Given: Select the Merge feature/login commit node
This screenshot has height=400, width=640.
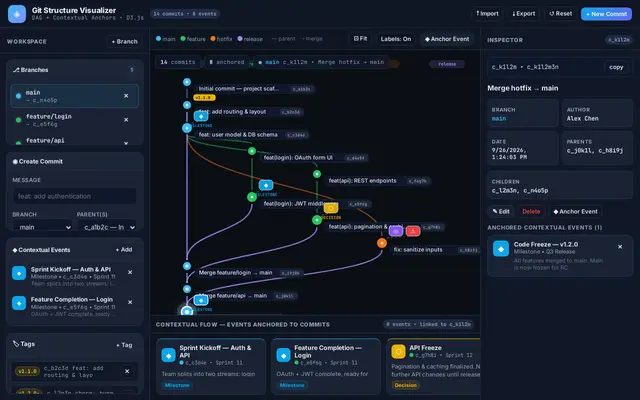Looking at the screenshot, I should (x=187, y=266).
